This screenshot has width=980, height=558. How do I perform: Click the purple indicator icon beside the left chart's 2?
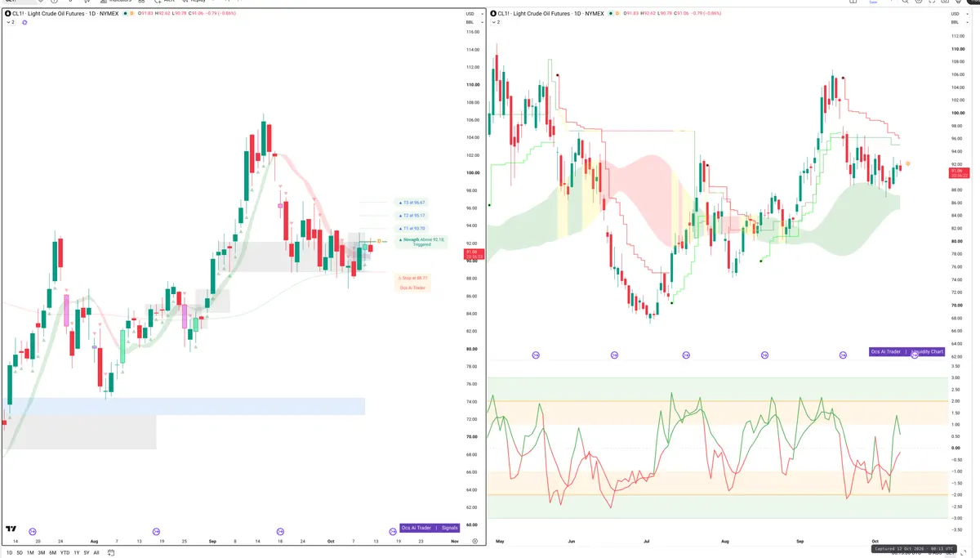click(24, 23)
